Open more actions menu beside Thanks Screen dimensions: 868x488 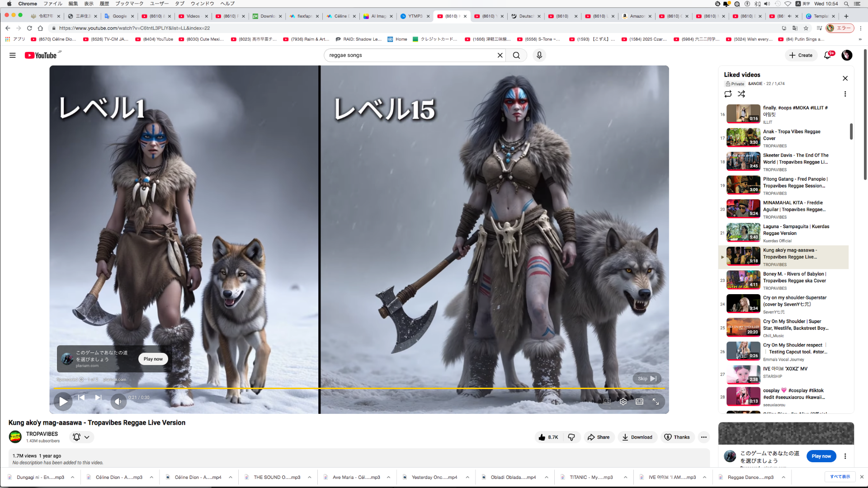[703, 437]
